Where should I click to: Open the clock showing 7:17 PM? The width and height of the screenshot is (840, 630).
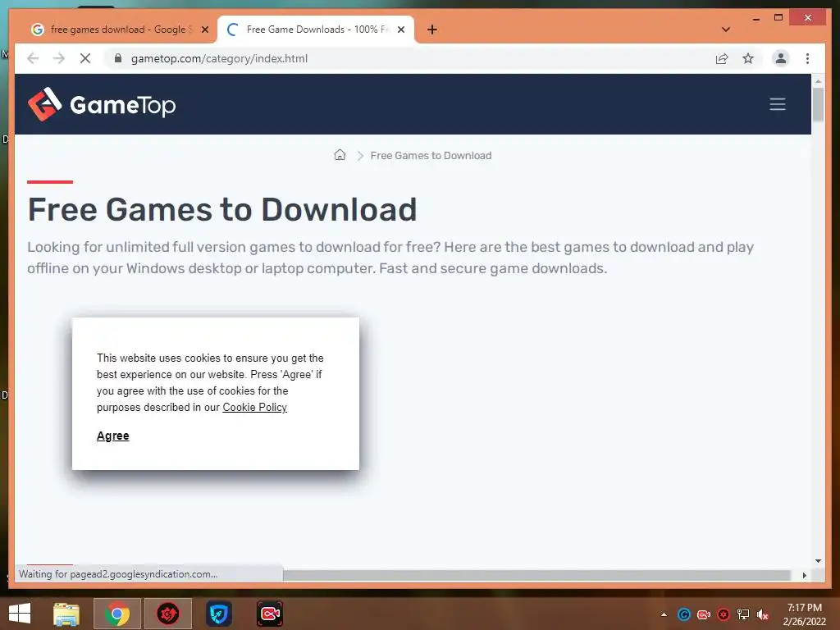(804, 614)
